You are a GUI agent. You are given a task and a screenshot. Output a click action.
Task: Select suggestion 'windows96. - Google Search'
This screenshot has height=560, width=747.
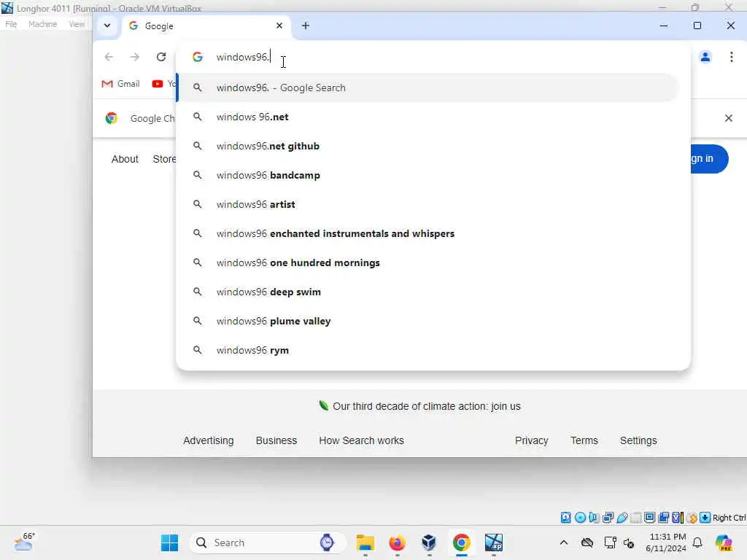pyautogui.click(x=429, y=87)
